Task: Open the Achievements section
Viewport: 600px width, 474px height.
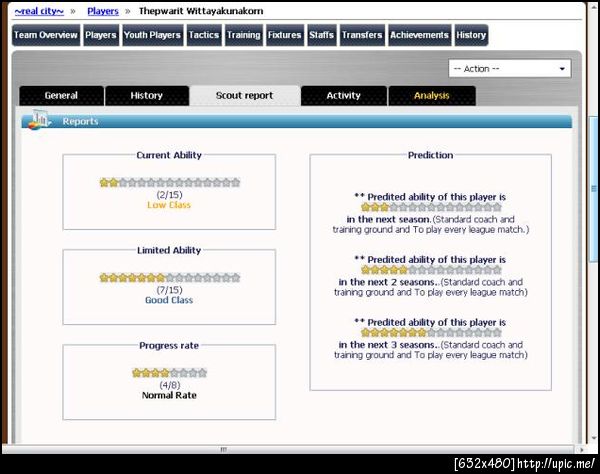Action: click(x=419, y=35)
